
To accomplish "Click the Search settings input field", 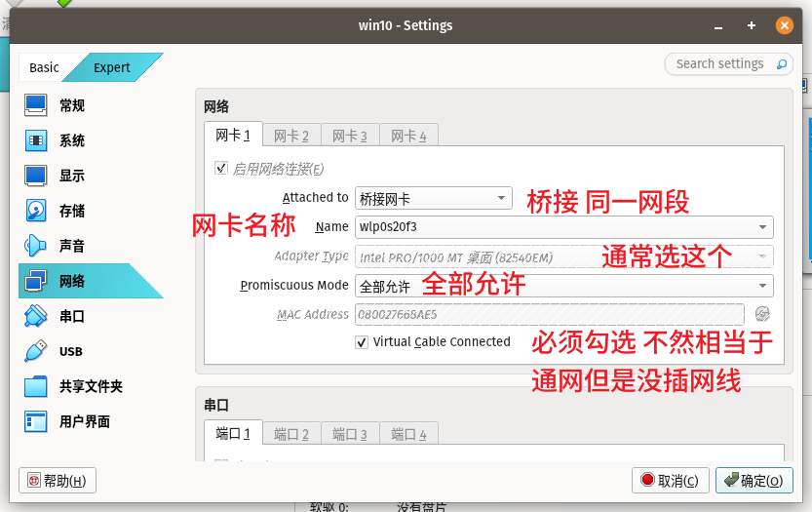I will pos(721,63).
